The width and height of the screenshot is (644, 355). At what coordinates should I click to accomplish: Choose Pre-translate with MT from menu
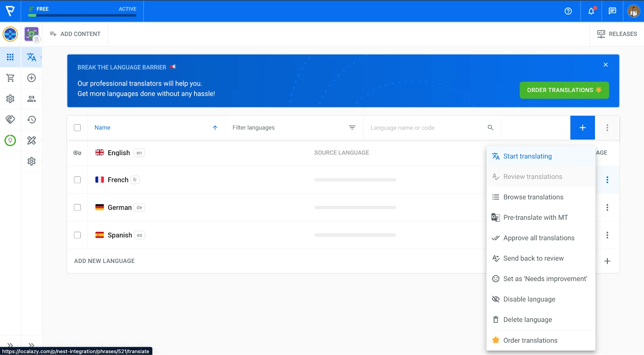[535, 218]
